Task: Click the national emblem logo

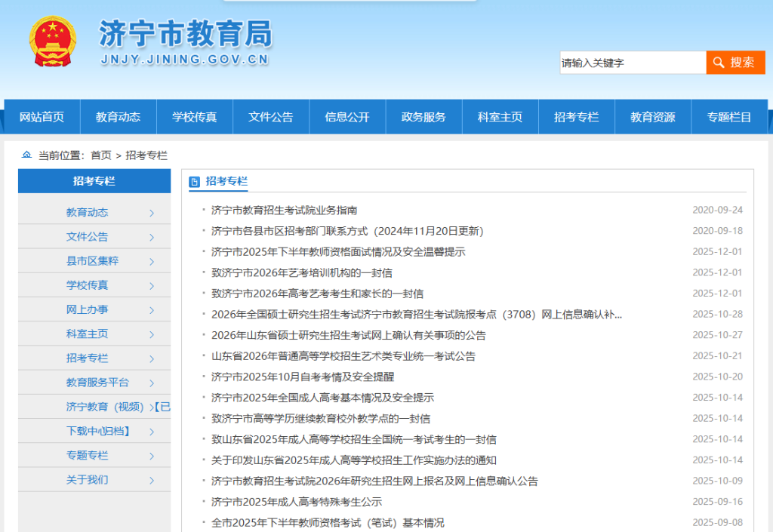Action: (x=54, y=42)
